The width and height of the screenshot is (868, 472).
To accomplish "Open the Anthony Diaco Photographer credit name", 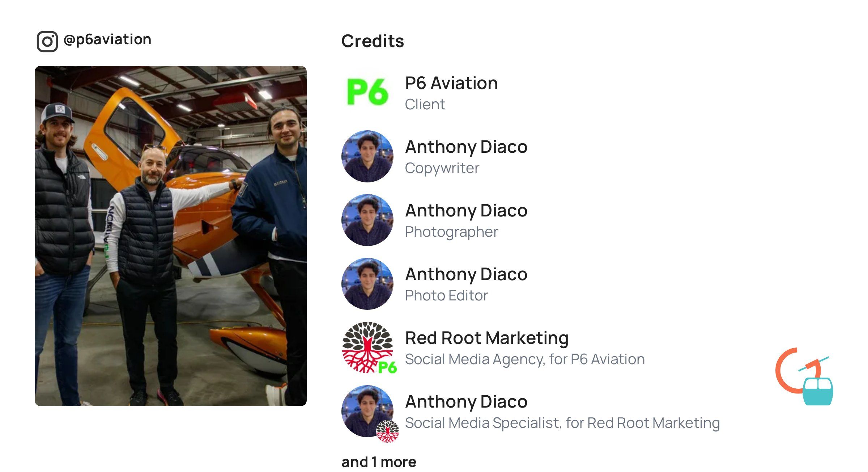I will [x=466, y=211].
